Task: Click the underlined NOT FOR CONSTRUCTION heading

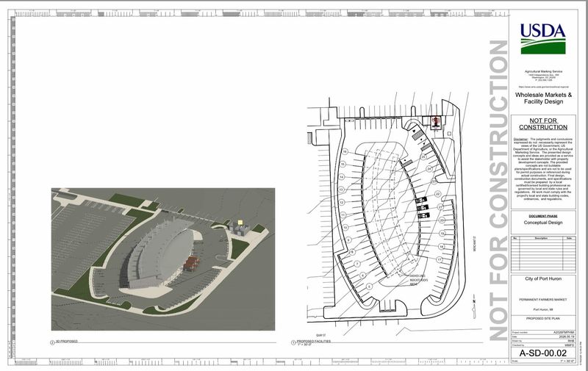Action: [x=543, y=123]
